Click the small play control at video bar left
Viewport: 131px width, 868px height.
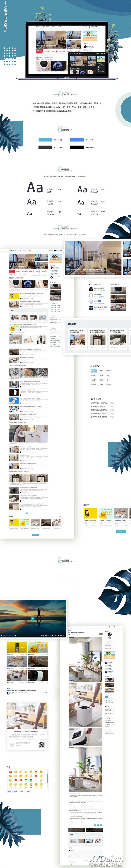pos(1,635)
